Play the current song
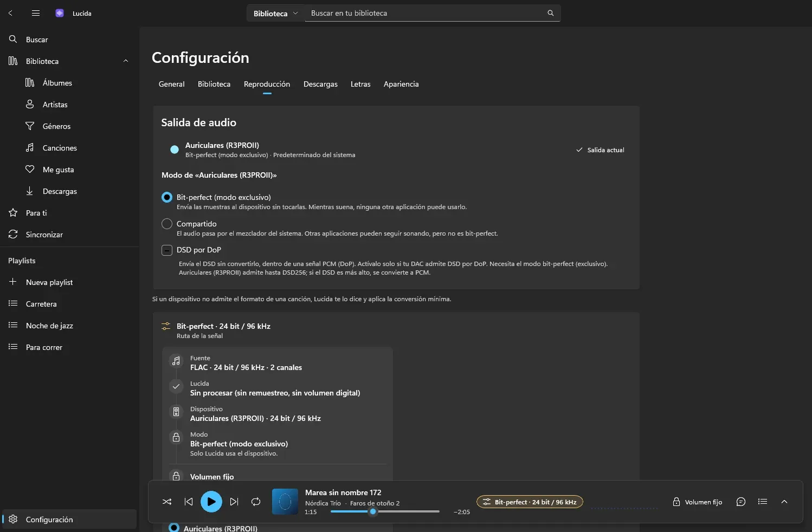 tap(211, 502)
